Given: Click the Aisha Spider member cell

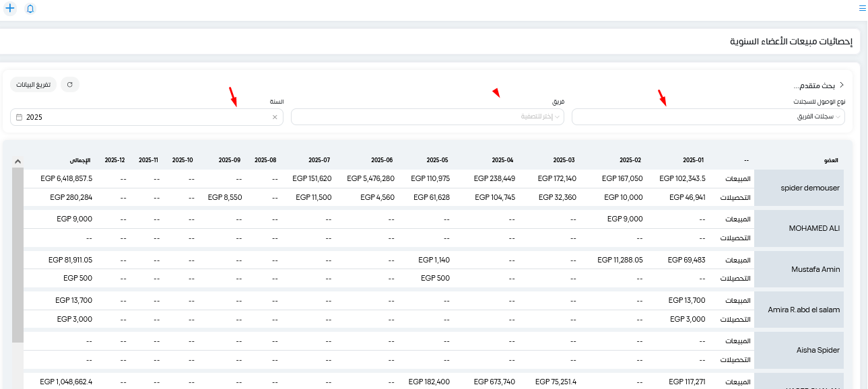Looking at the screenshot, I should tap(799, 350).
